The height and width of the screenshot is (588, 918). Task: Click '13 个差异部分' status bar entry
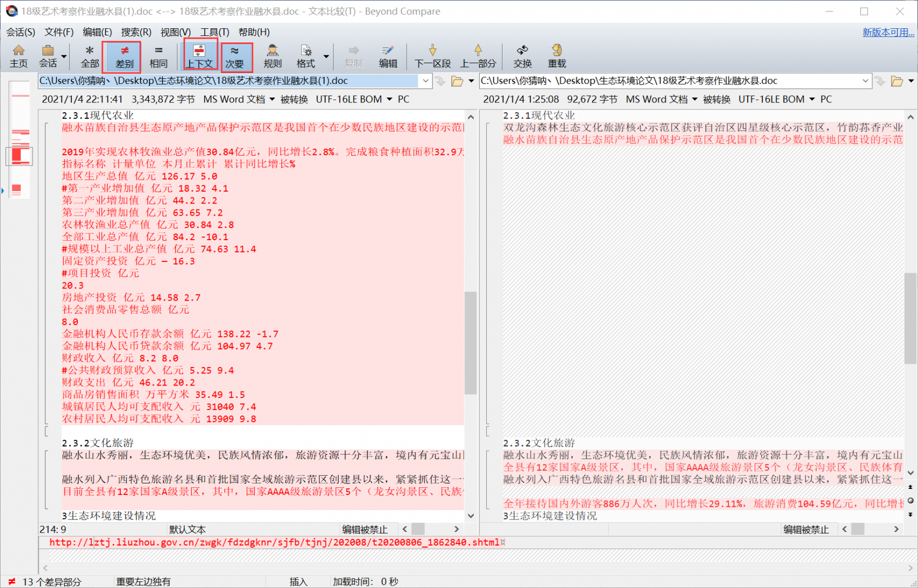coord(51,582)
